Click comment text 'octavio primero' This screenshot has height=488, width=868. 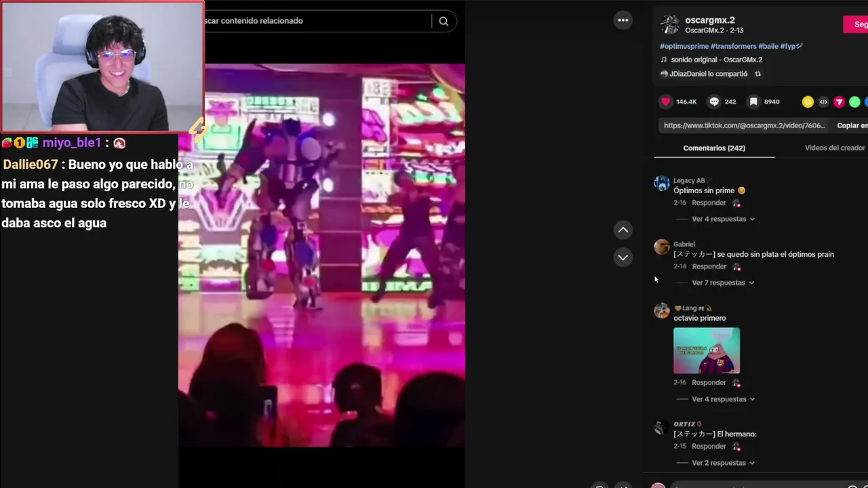[699, 318]
